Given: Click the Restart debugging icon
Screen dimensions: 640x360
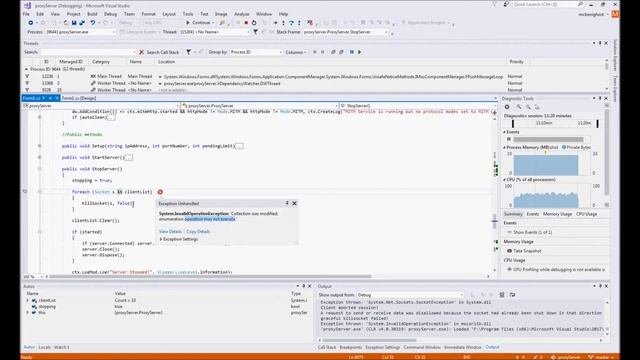Looking at the screenshot, I should pyautogui.click(x=254, y=23).
